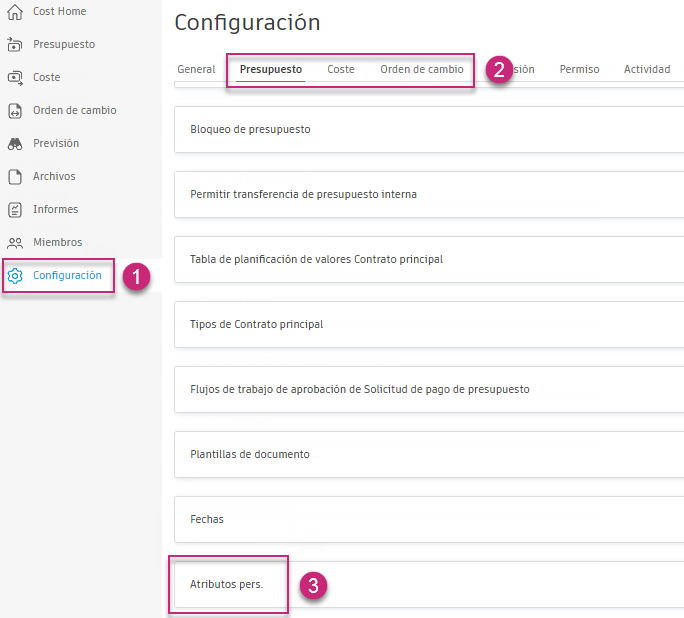Open the Previsión sidebar section

click(x=56, y=143)
